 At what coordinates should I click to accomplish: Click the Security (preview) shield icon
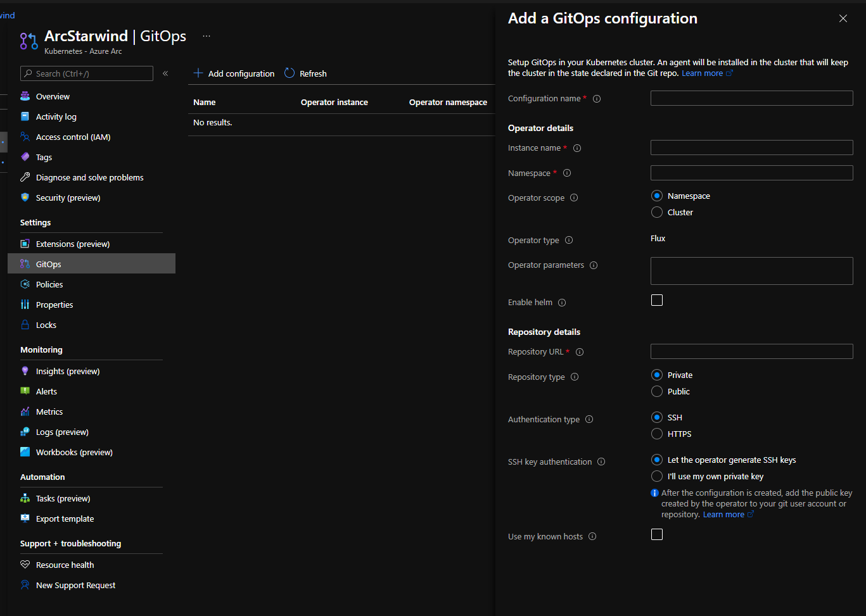point(25,198)
